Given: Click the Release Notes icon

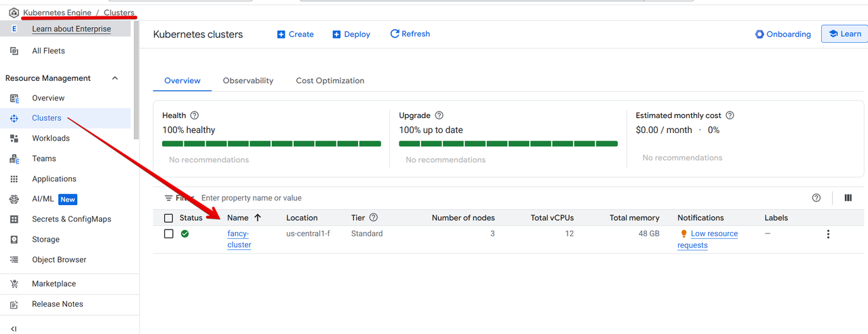Looking at the screenshot, I should (14, 304).
